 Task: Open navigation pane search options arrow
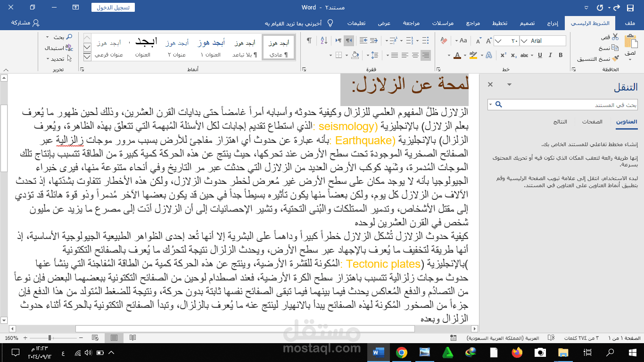click(x=490, y=105)
